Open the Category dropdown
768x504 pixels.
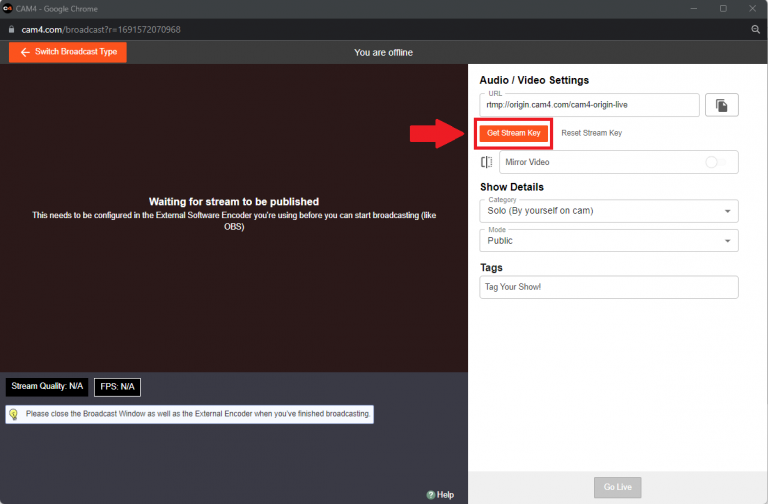[608, 211]
